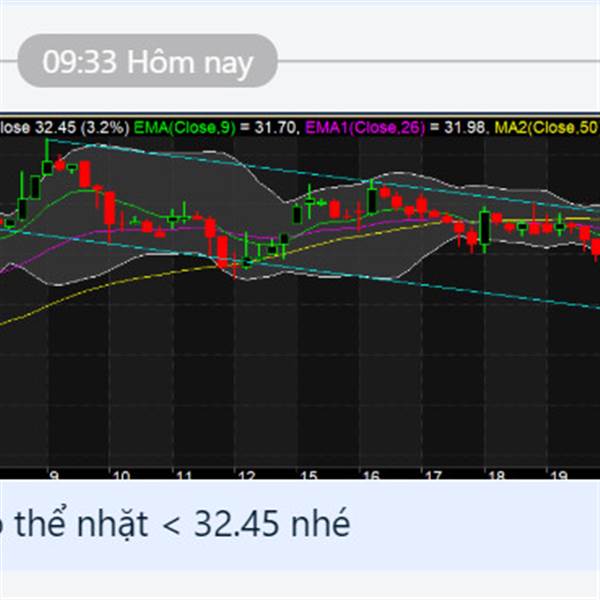Viewport: 600px width, 600px height.
Task: Click the magenta 'EMA1(Close,26)' legend label
Action: tap(365, 127)
